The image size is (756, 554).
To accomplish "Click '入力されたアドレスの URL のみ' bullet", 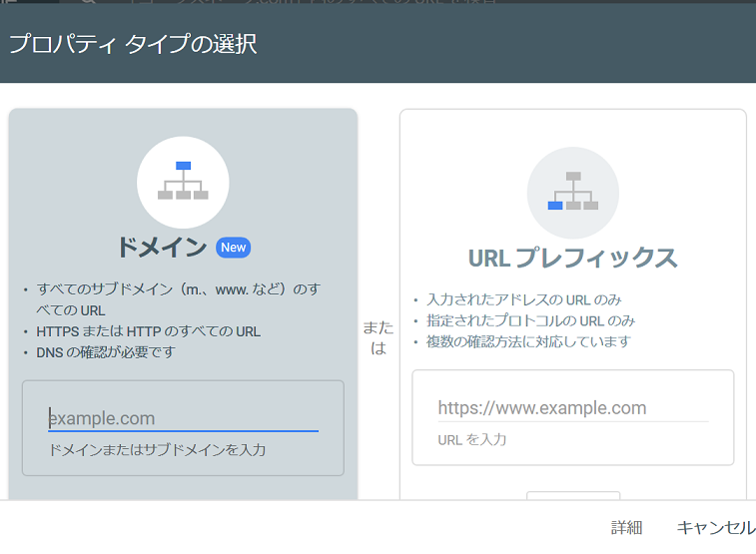I will [524, 299].
